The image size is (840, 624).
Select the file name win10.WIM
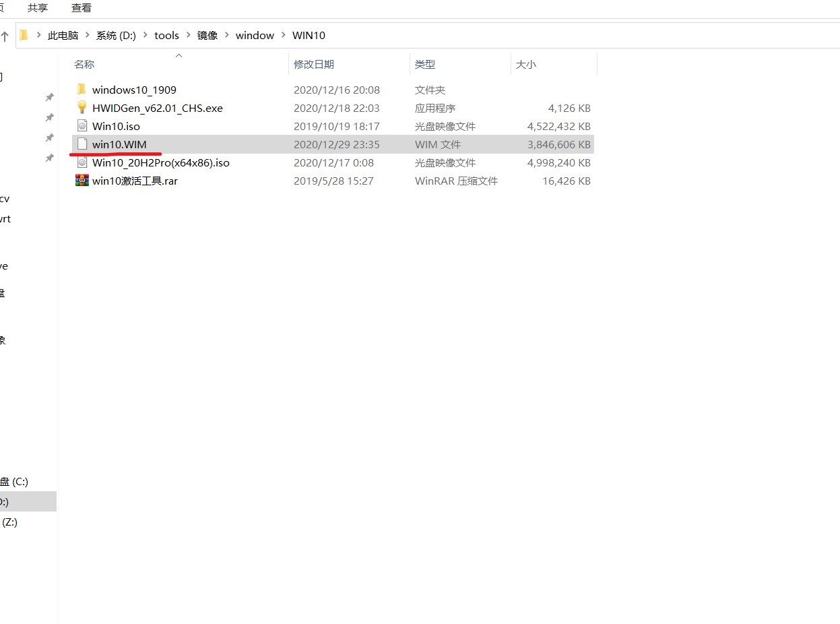pyautogui.click(x=119, y=144)
